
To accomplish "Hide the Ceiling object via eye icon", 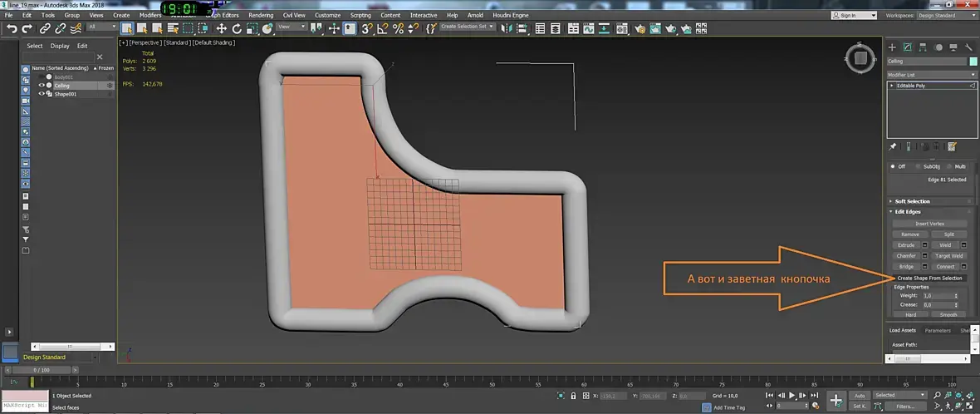I will [42, 86].
